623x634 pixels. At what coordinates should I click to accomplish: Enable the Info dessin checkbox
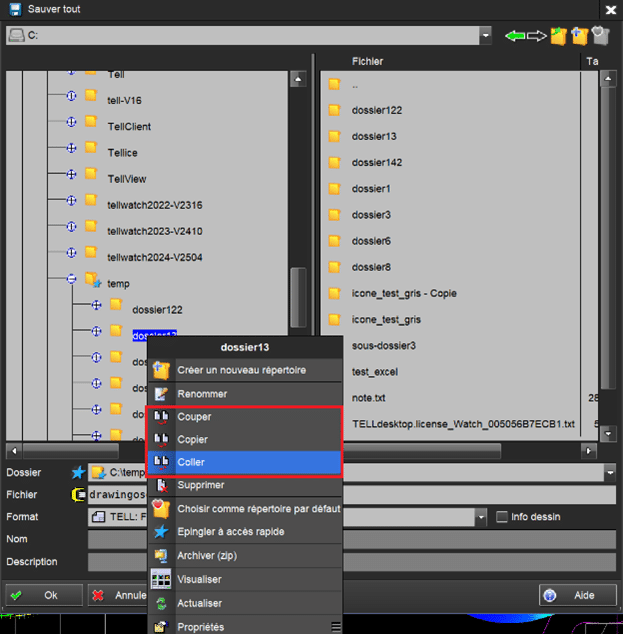(502, 517)
